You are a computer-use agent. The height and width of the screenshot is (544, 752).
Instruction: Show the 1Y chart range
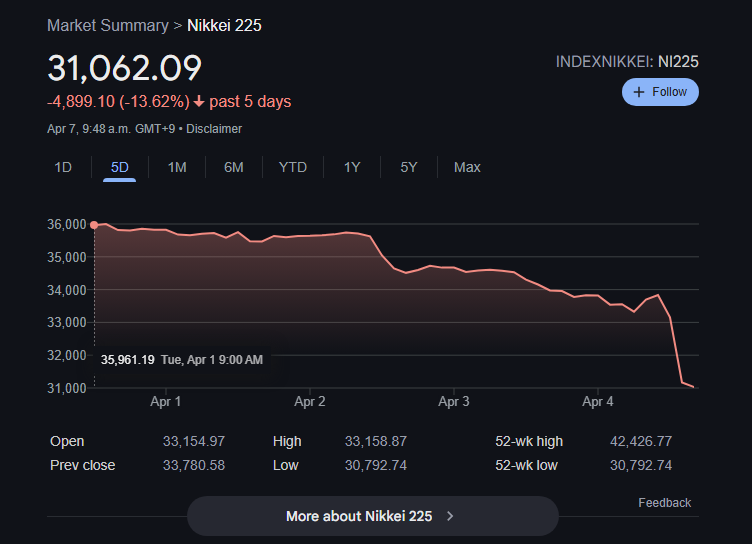[x=352, y=167]
